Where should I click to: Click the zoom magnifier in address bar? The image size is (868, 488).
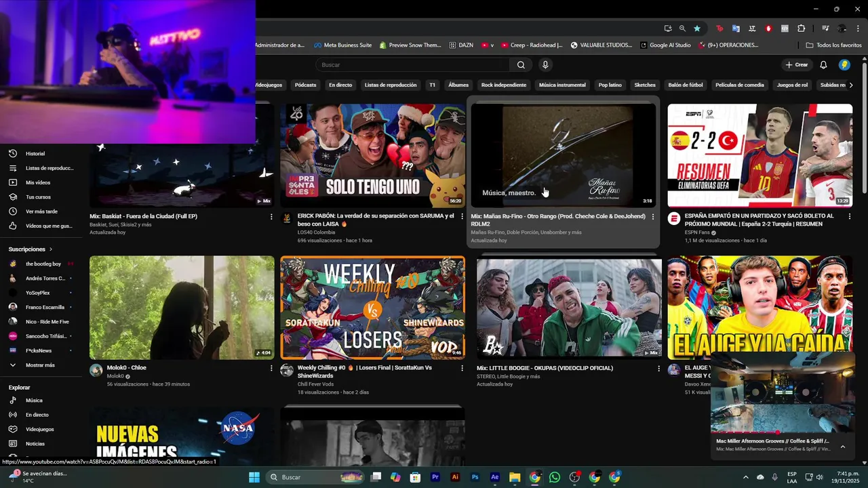click(682, 28)
